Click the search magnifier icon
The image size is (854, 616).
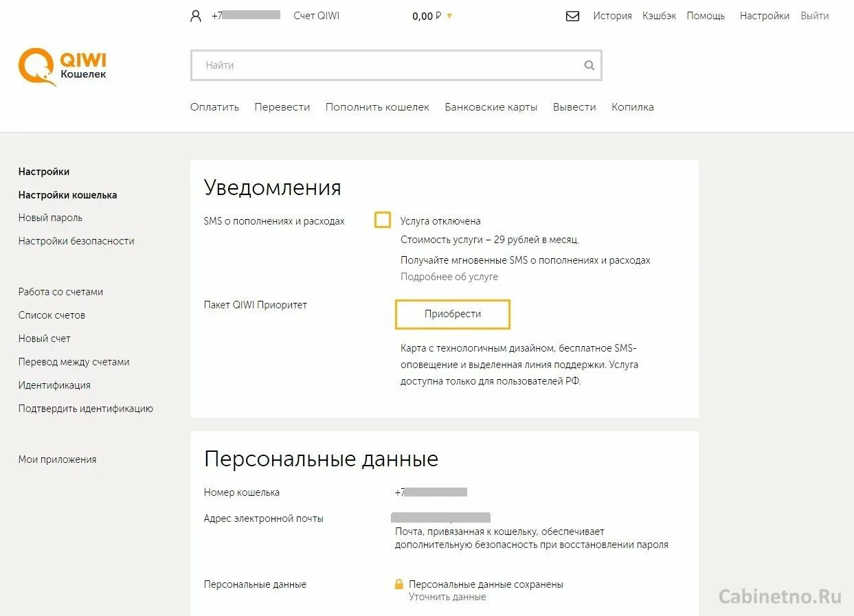point(589,66)
